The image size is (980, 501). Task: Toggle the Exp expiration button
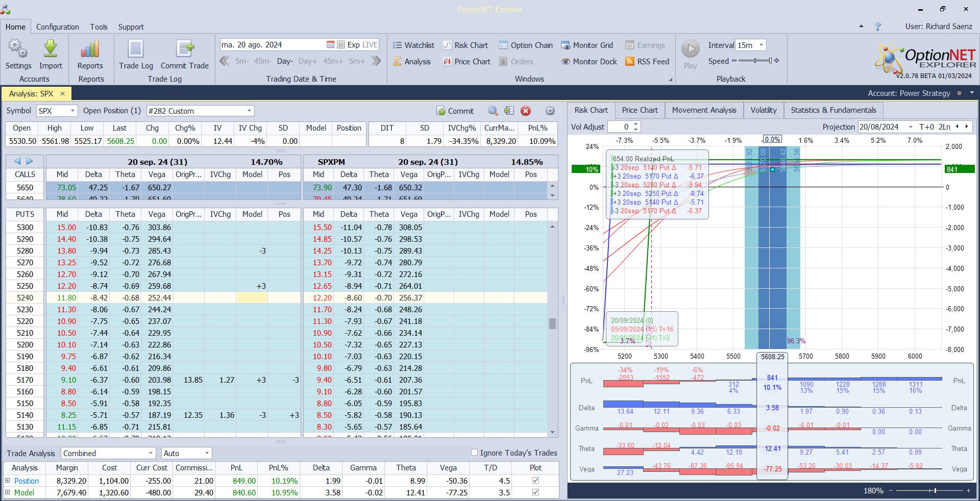(354, 45)
